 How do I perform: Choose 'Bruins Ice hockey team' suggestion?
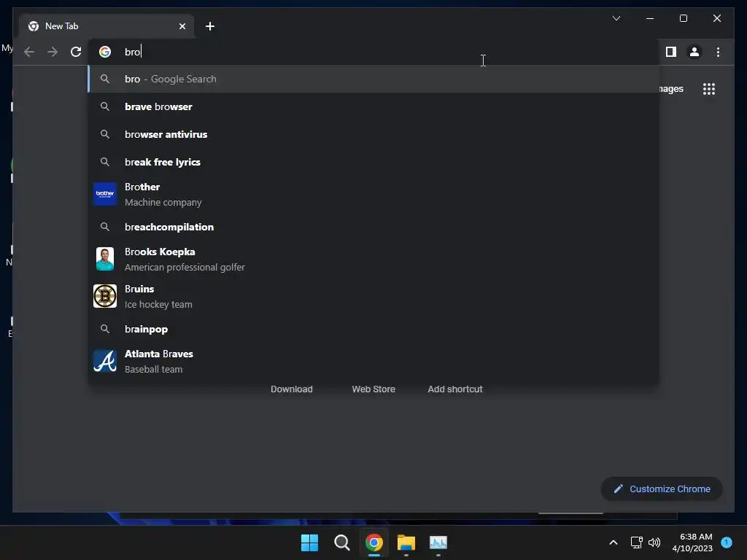374,296
